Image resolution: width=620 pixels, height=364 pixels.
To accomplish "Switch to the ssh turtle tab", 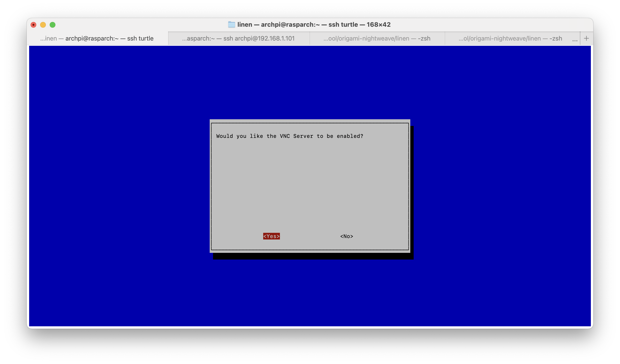I will coord(97,38).
